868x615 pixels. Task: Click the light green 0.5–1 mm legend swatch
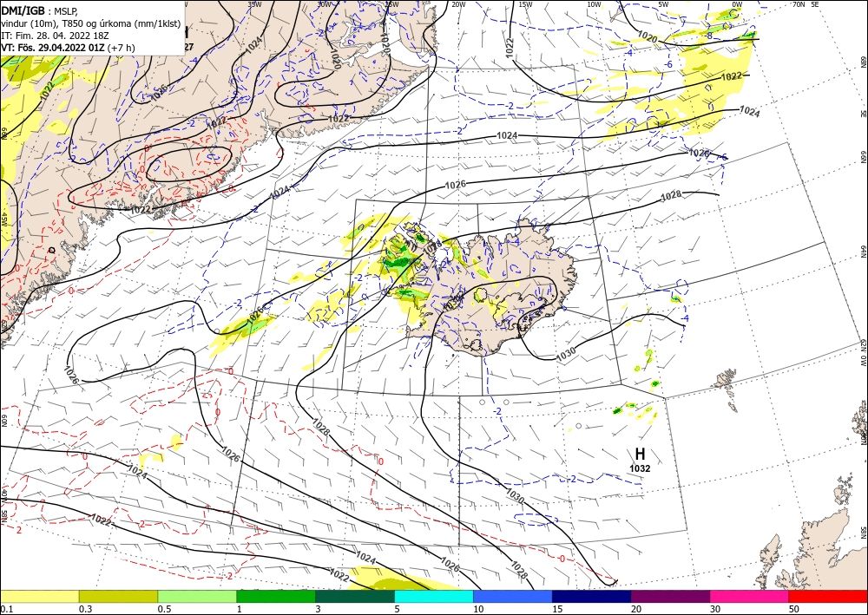(197, 596)
